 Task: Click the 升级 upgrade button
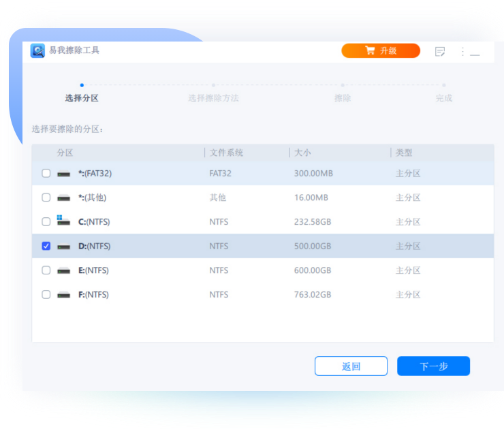coord(381,50)
